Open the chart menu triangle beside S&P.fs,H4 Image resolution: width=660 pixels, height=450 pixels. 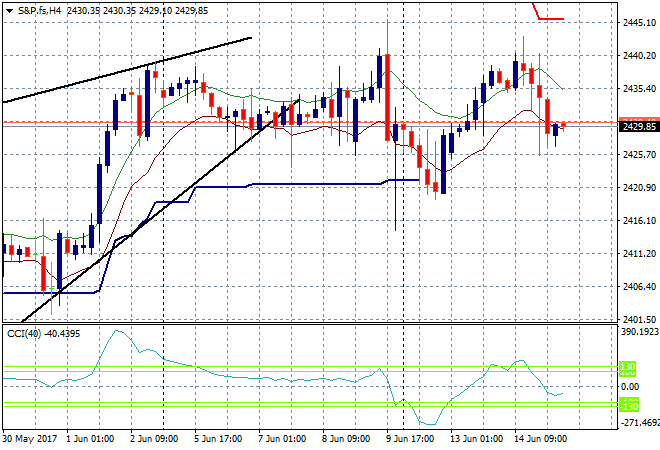pyautogui.click(x=9, y=11)
